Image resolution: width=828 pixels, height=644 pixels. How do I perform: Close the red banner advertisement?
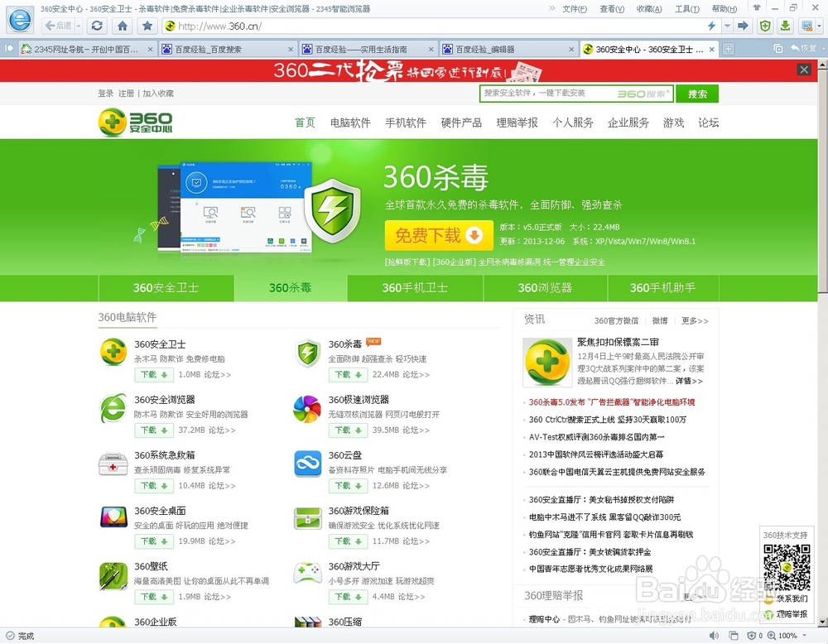pyautogui.click(x=804, y=70)
